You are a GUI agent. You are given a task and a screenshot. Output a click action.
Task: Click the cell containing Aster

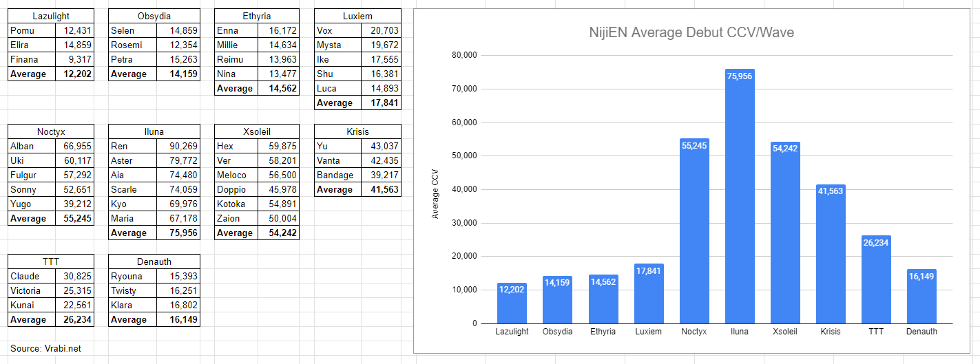click(133, 160)
